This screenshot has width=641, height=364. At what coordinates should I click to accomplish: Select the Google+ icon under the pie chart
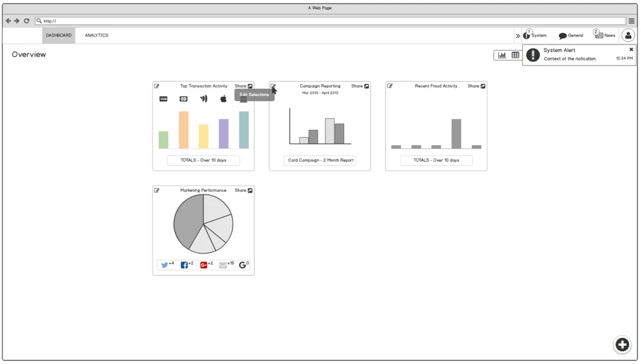[204, 264]
